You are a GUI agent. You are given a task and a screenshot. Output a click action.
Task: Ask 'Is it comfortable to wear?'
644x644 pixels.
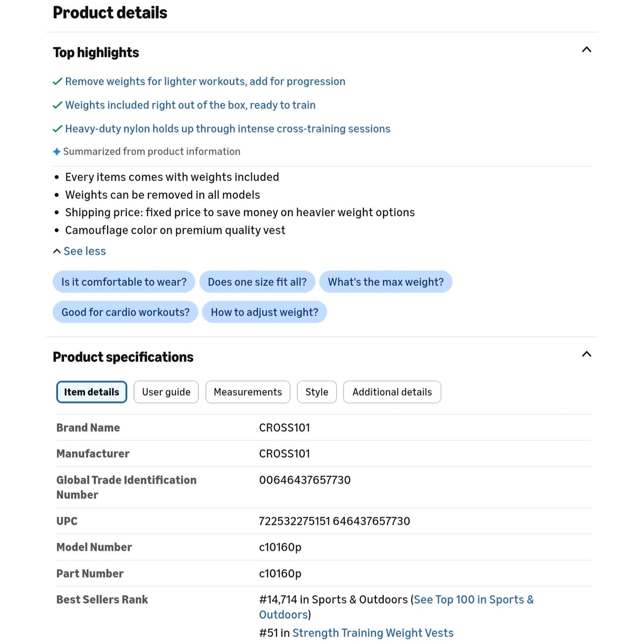[x=124, y=282]
